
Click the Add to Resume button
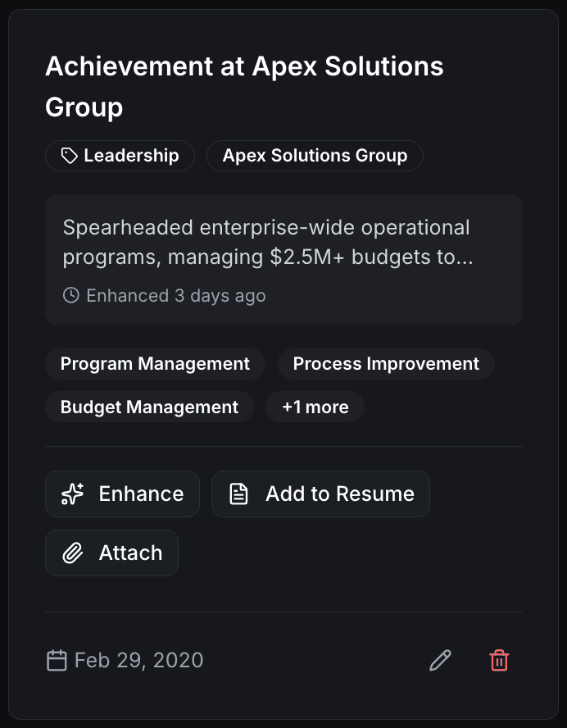coord(320,494)
